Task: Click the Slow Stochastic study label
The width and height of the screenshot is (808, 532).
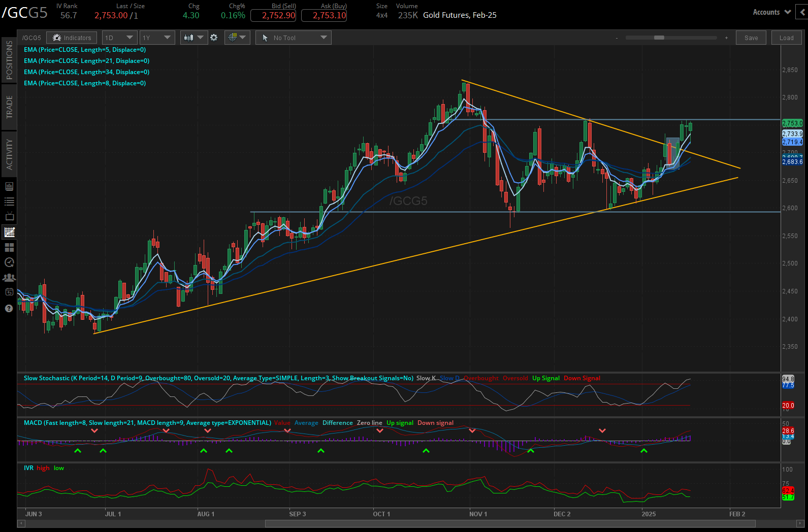Action: 218,378
